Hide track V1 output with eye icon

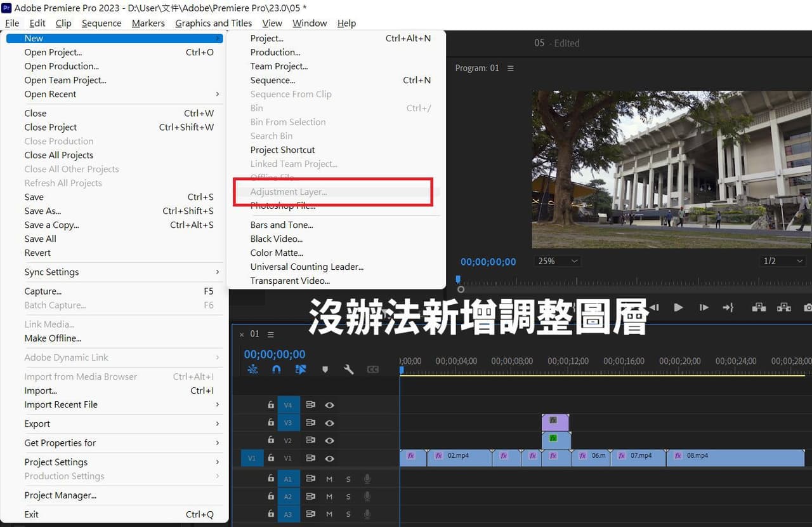pos(330,458)
